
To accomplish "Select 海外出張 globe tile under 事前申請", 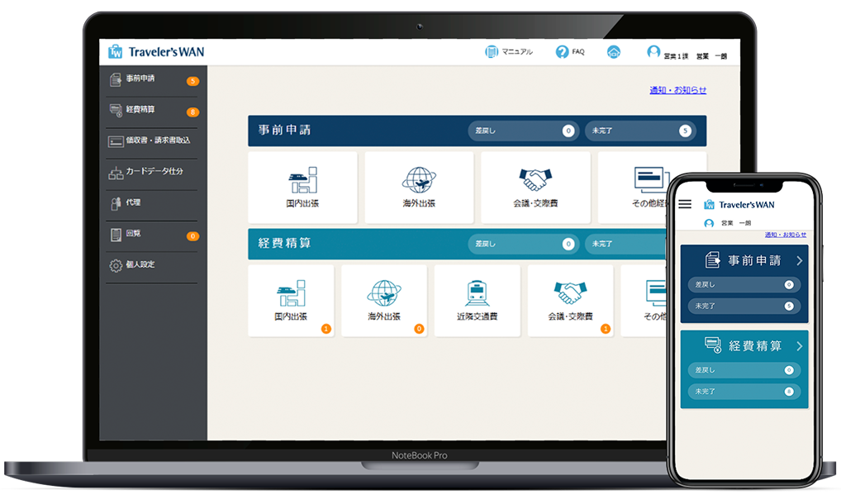I will pos(419,188).
